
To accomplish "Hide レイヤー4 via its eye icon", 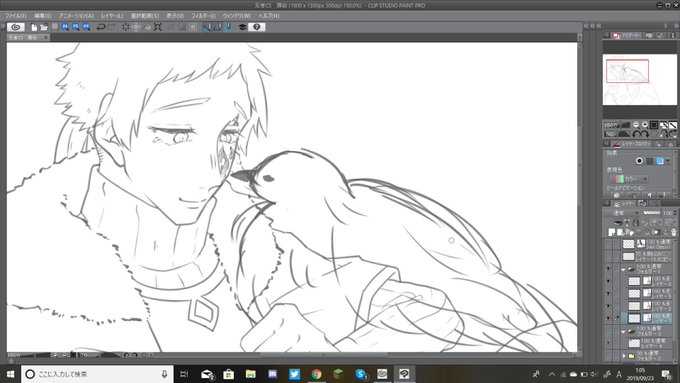I will (608, 343).
